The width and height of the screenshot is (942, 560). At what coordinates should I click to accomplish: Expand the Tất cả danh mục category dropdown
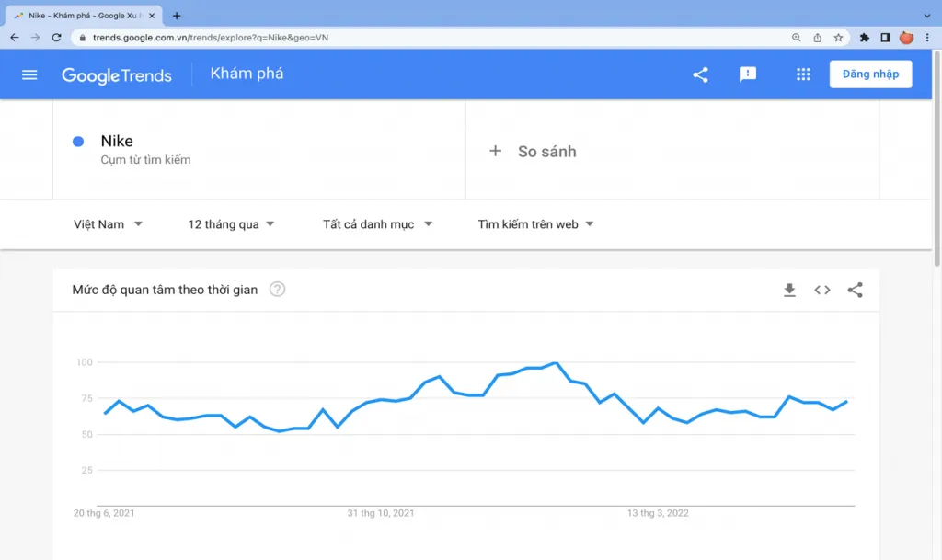[x=377, y=223]
